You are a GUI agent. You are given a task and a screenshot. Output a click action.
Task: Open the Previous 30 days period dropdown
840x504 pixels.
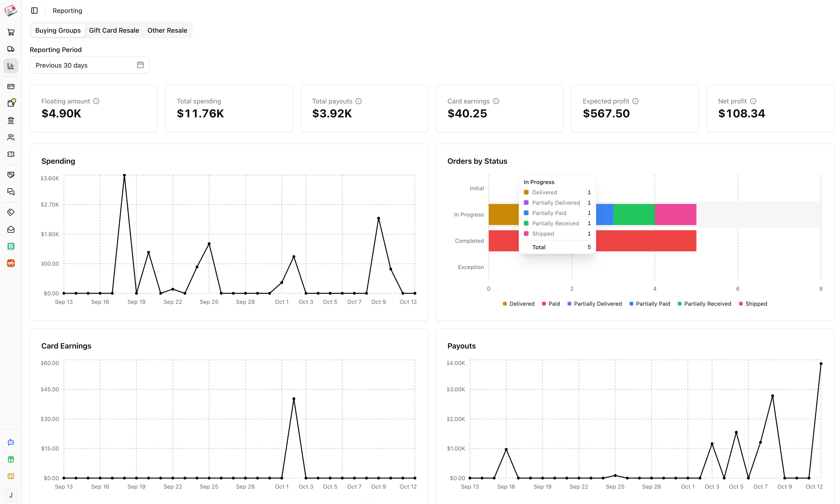tap(90, 65)
